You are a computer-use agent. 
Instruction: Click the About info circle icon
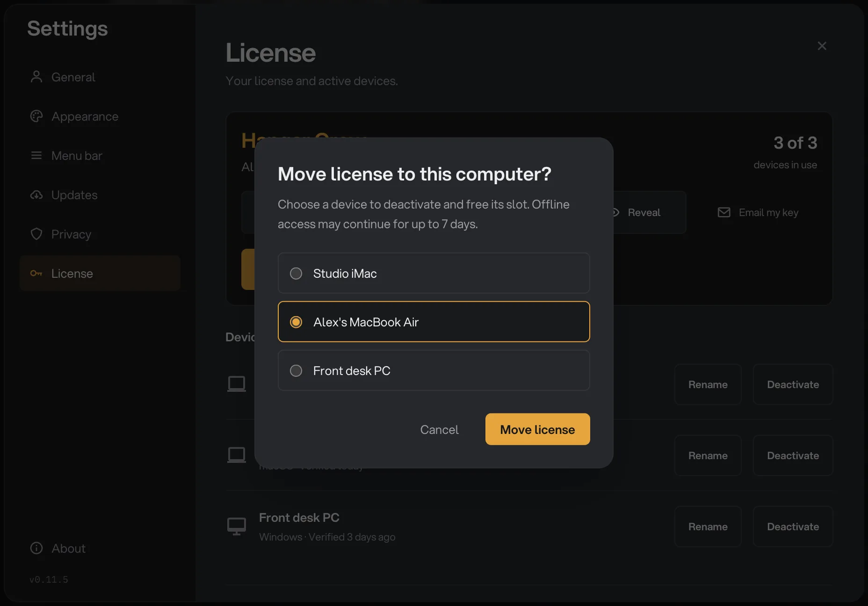click(x=36, y=548)
